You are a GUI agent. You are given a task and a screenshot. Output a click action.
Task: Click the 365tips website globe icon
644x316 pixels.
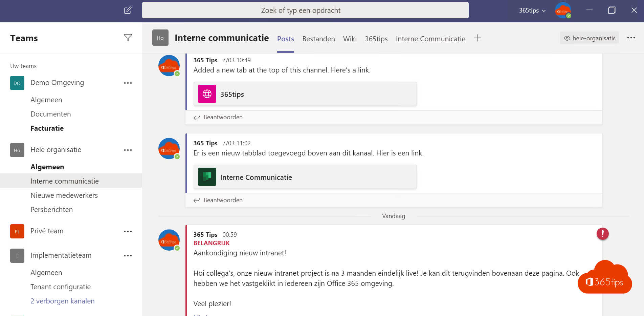click(x=207, y=94)
